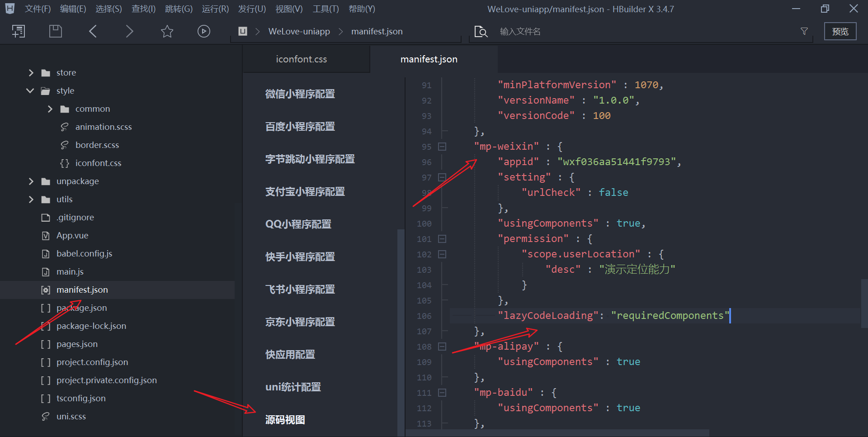
Task: Click the animation.scss file icon
Action: (65, 127)
